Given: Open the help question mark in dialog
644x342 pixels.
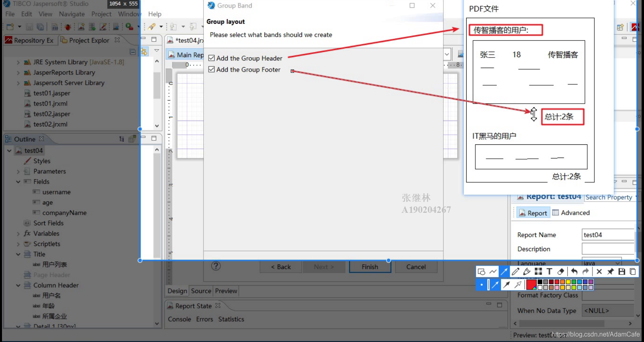Looking at the screenshot, I should (x=216, y=266).
